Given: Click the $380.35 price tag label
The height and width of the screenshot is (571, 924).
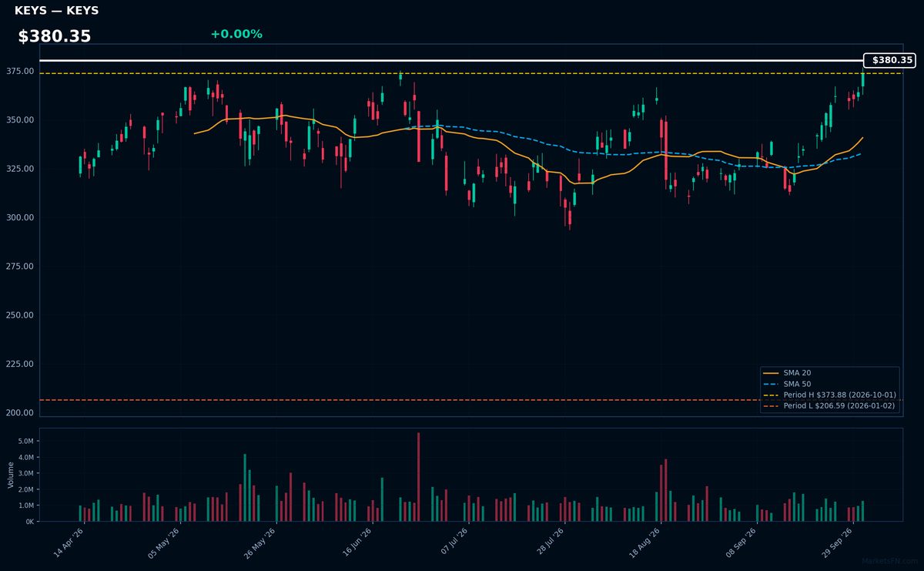Looking at the screenshot, I should click(889, 60).
